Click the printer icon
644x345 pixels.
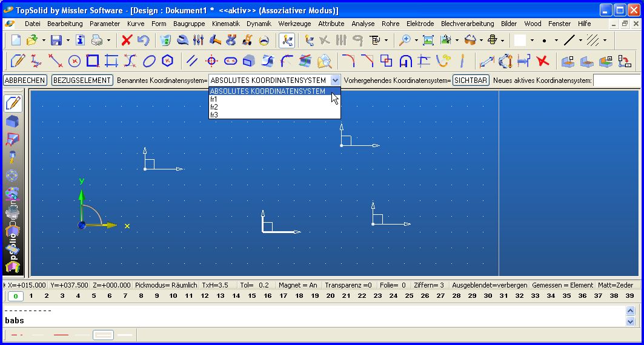click(x=97, y=40)
